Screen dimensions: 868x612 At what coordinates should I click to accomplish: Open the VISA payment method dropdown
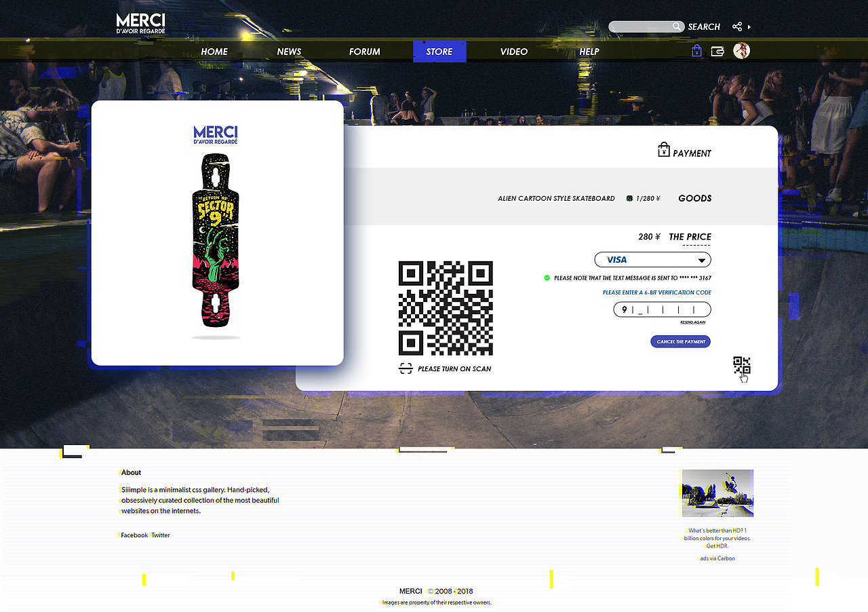(x=652, y=260)
